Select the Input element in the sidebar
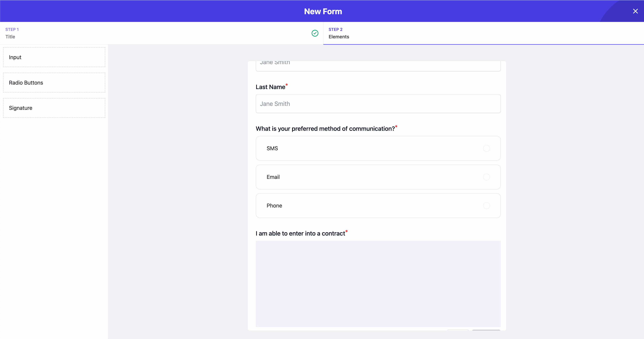Viewport: 644px width, 339px height. pyautogui.click(x=54, y=57)
